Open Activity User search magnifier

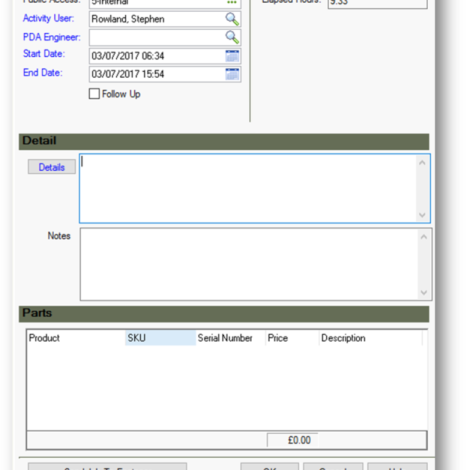232,19
